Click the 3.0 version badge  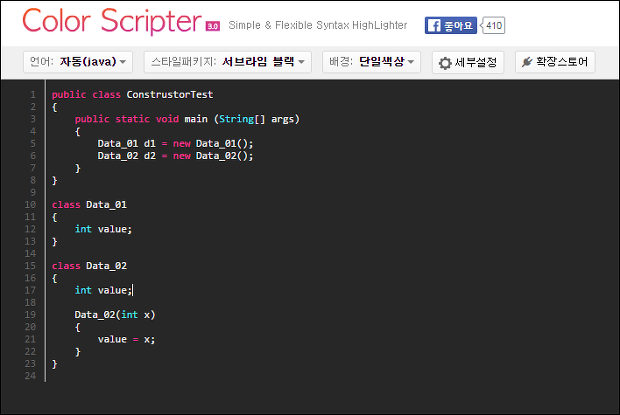(213, 26)
